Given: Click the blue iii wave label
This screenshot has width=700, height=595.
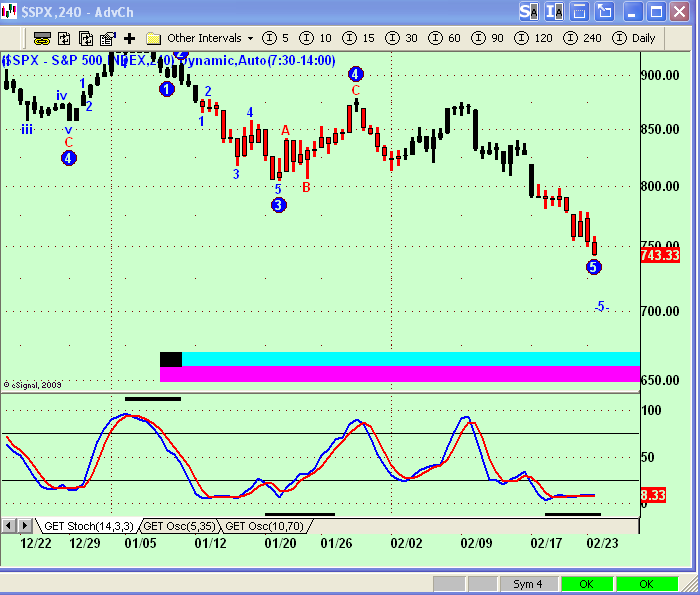Looking at the screenshot, I should tap(27, 129).
